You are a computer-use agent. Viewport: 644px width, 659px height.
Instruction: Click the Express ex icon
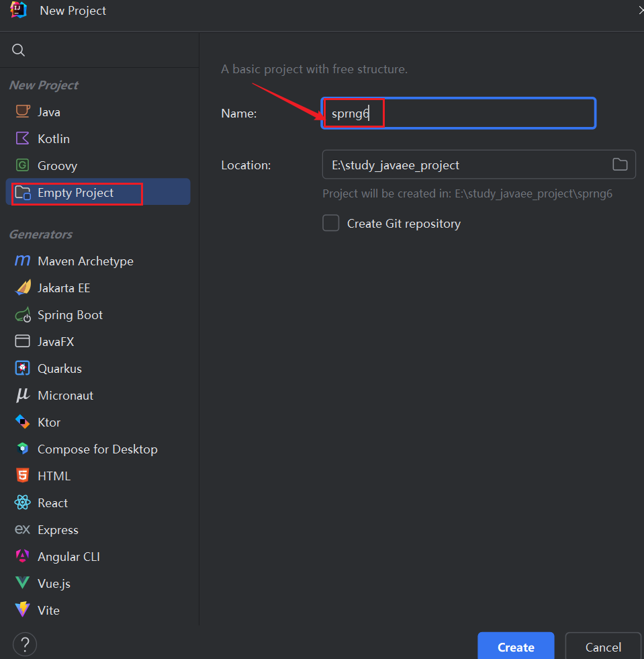point(23,529)
